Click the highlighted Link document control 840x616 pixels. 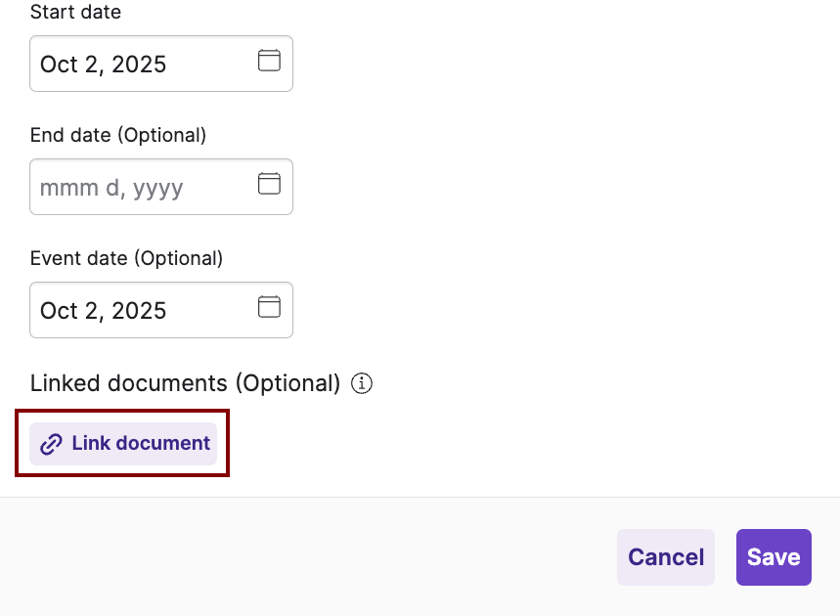pos(121,444)
